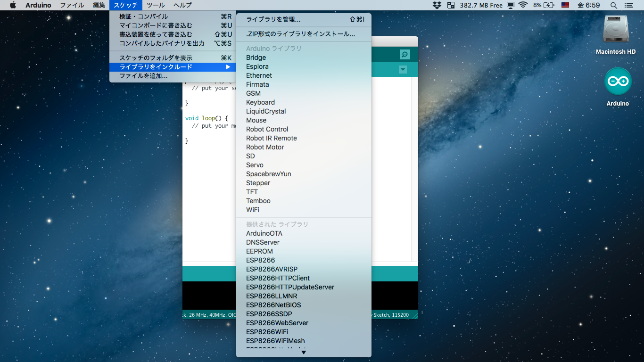
Task: Include the Keyboard library
Action: (x=304, y=102)
